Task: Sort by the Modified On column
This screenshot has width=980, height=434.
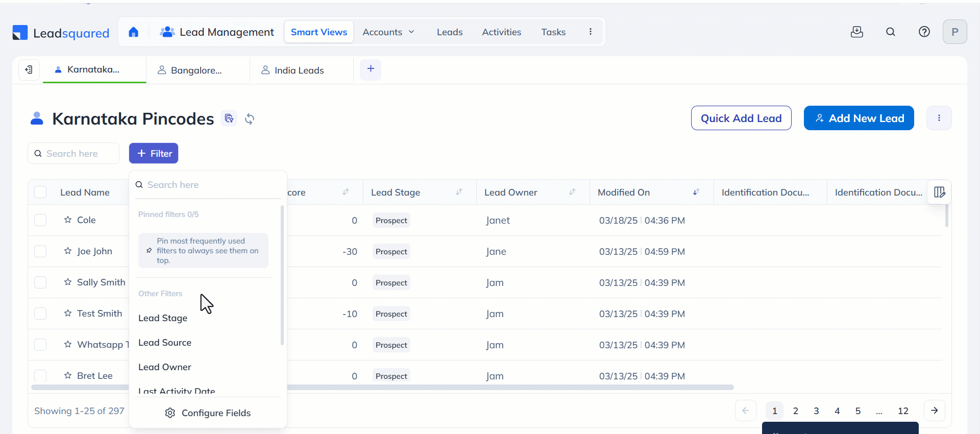Action: 696,192
